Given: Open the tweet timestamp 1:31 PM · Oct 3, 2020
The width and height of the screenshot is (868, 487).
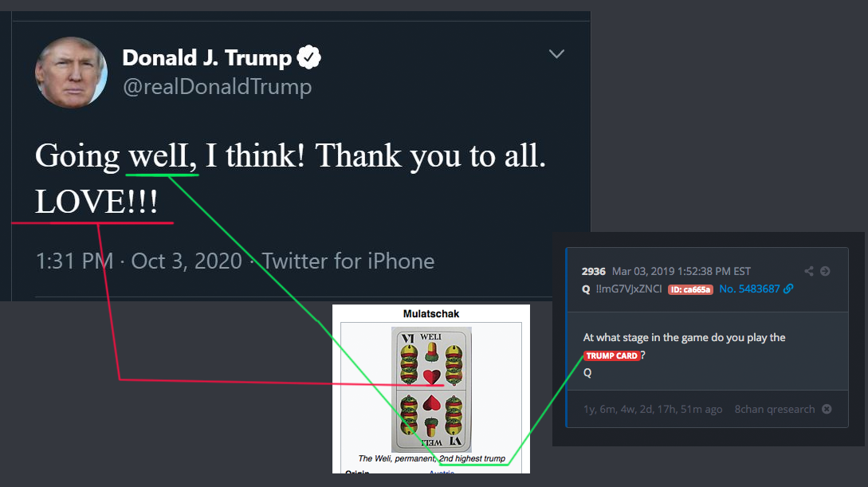Looking at the screenshot, I should click(x=139, y=261).
